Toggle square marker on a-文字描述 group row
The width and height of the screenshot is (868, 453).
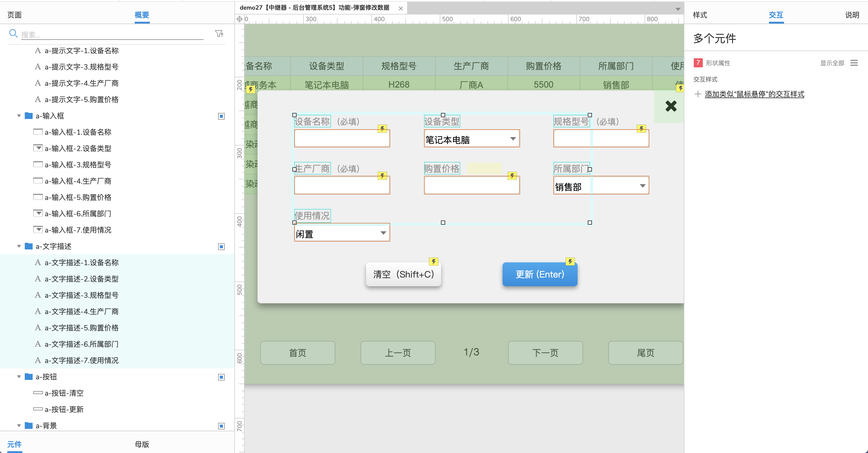point(221,247)
